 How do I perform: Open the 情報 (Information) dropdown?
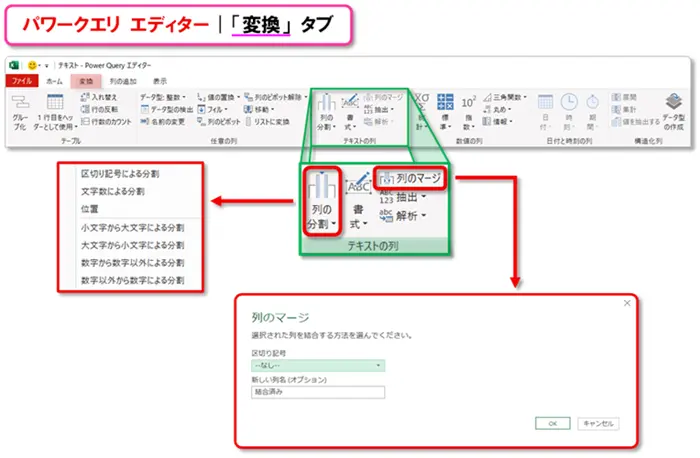tap(498, 121)
